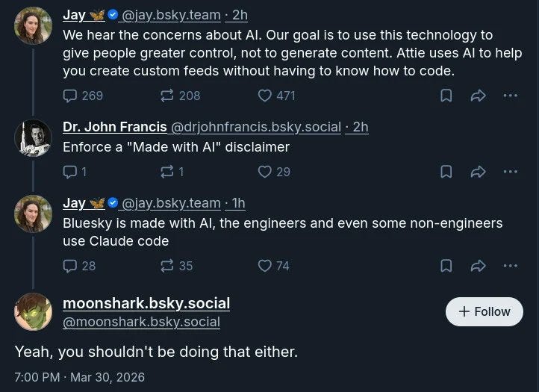Reply to Dr. John Francis's post

coord(70,172)
